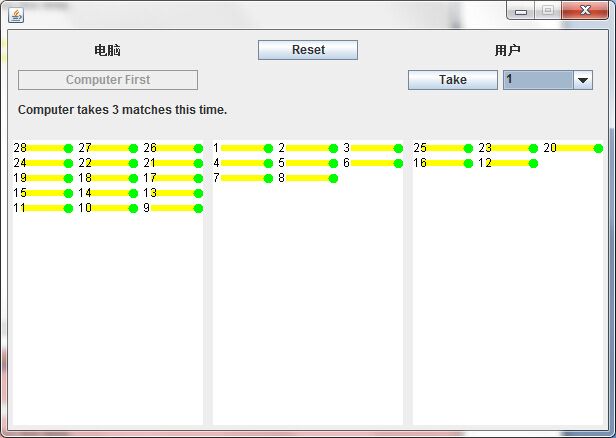
Task: Click match number 4 in center pile
Action: [243, 163]
